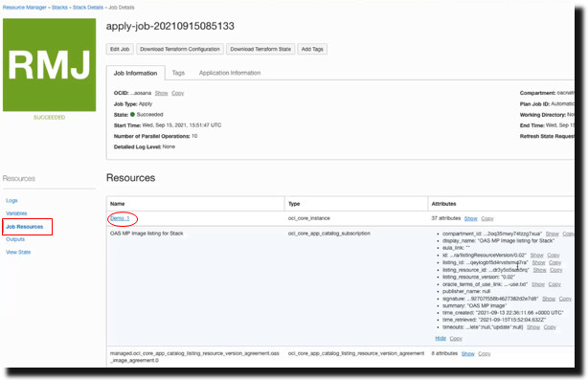Click the oci_core_app_catalog_subscription type cell
Viewport: 588px width, 380px height.
click(x=328, y=234)
